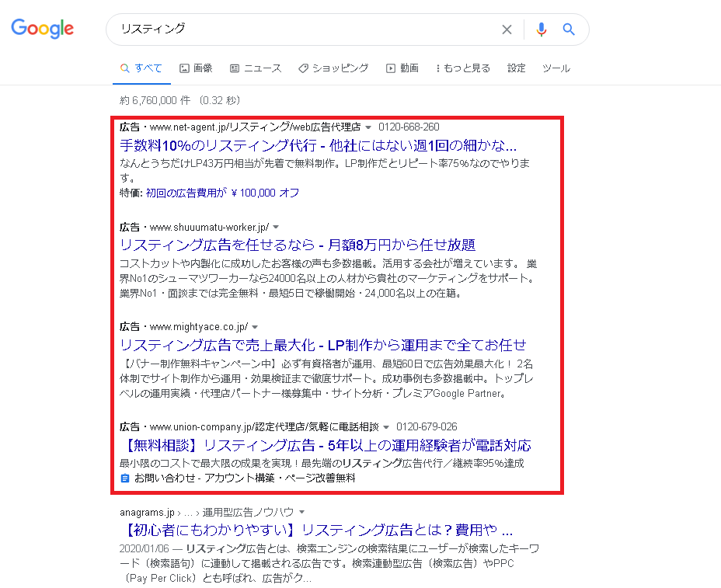Click the www.union-company.jp ad URL

[x=264, y=426]
